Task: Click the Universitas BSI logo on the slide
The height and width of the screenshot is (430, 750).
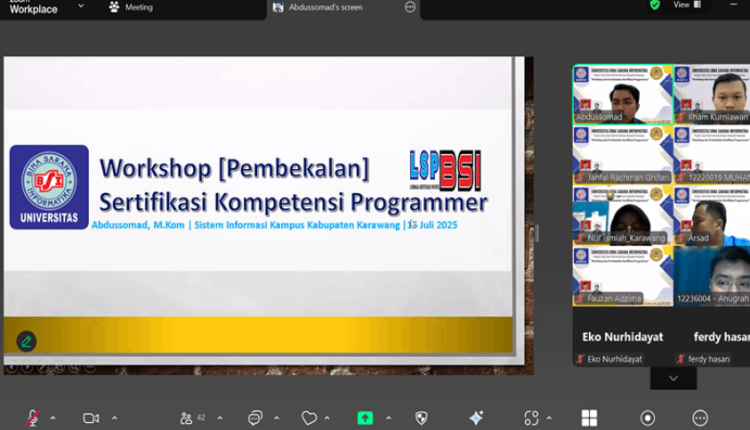Action: click(49, 187)
